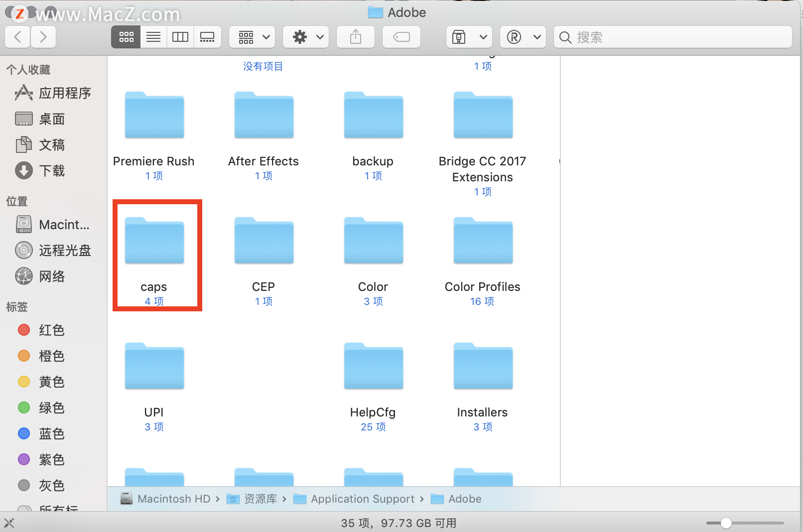
Task: Select Remote Disc (远程光盘) in sidebar
Action: [x=53, y=251]
